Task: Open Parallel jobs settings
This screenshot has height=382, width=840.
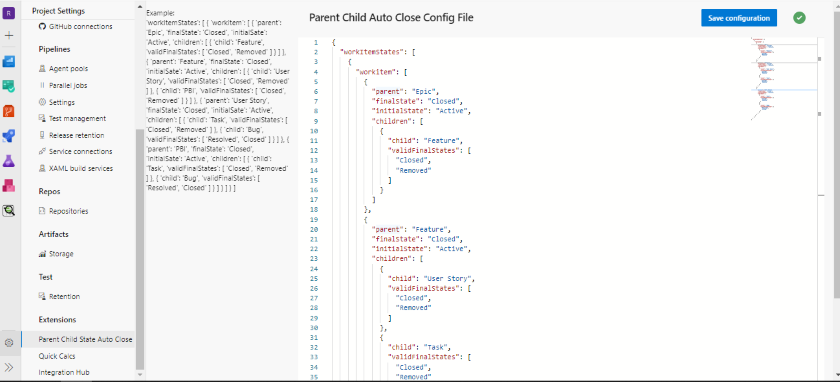Action: click(x=63, y=85)
